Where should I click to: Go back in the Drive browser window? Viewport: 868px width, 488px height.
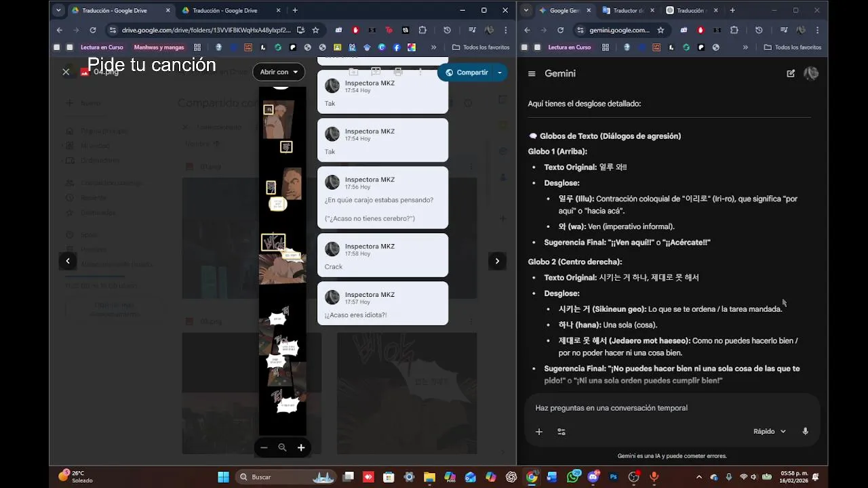tap(60, 30)
